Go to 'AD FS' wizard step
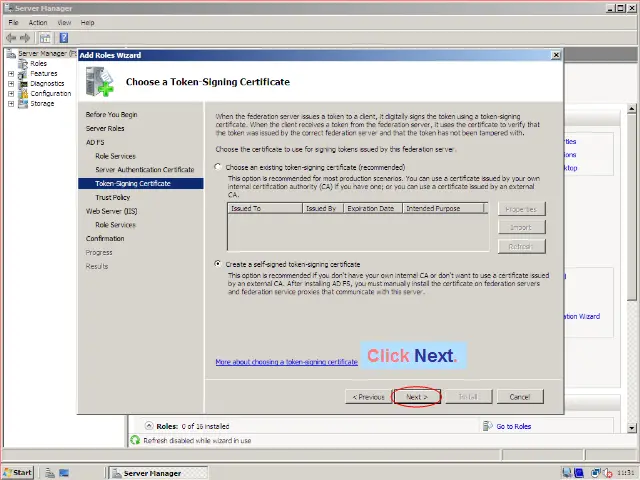The image size is (640, 480). [x=95, y=142]
